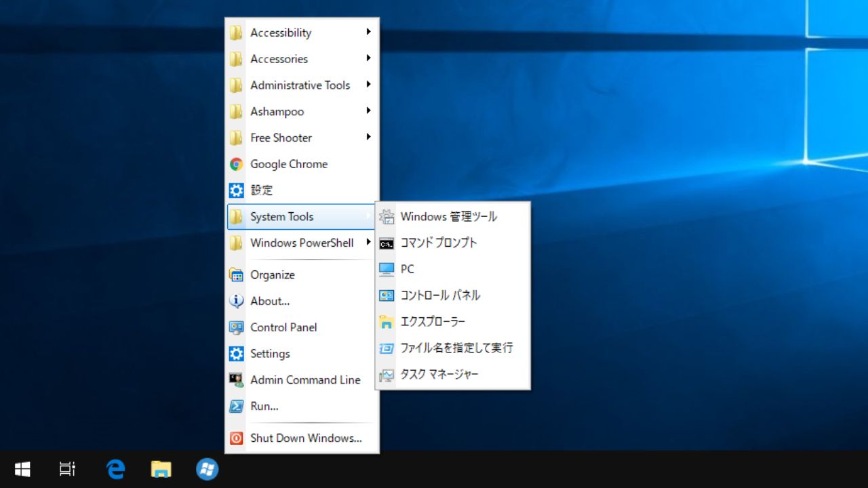Launch Admin Command Line

(x=302, y=380)
